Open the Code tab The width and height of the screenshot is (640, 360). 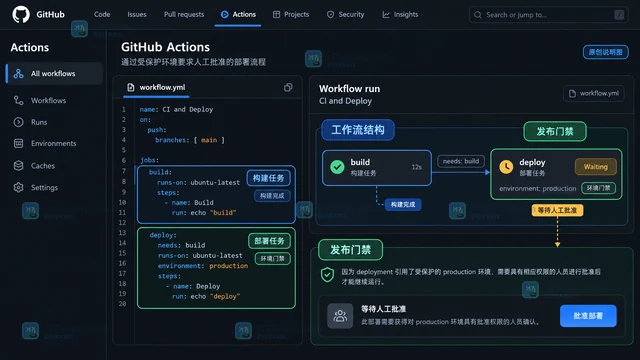tap(102, 14)
